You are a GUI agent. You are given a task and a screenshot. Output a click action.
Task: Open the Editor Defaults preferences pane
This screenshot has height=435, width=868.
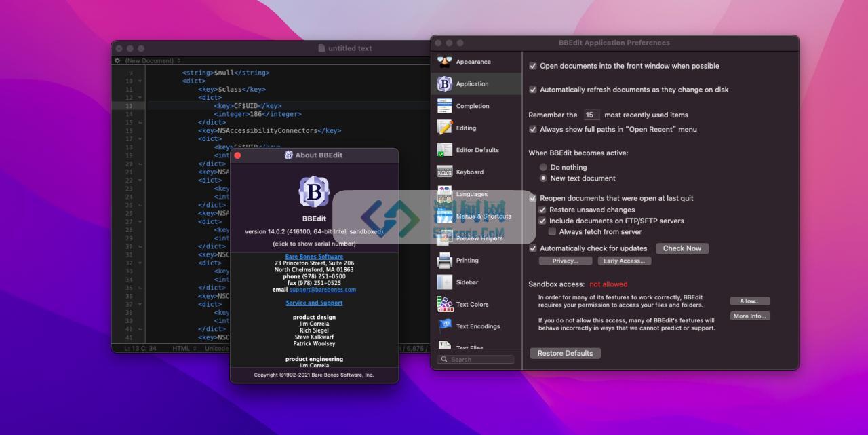point(477,150)
